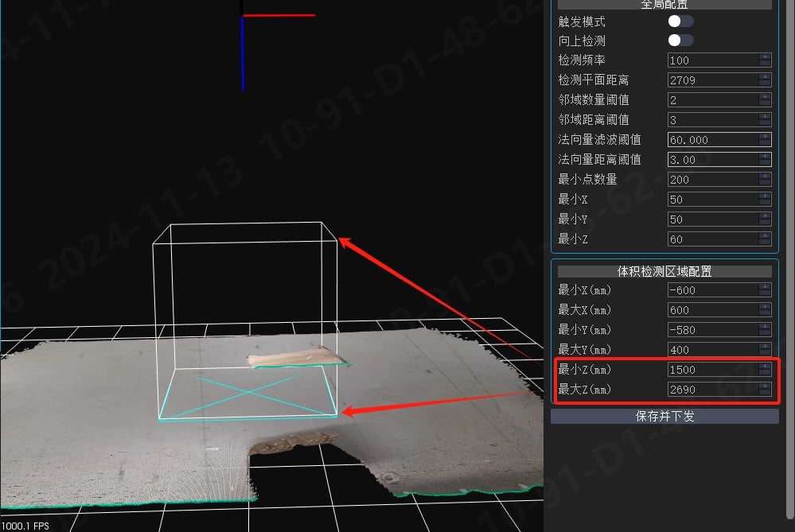Increase 最小Z(mm) with its plus stepper
The height and width of the screenshot is (532, 795).
pos(765,367)
